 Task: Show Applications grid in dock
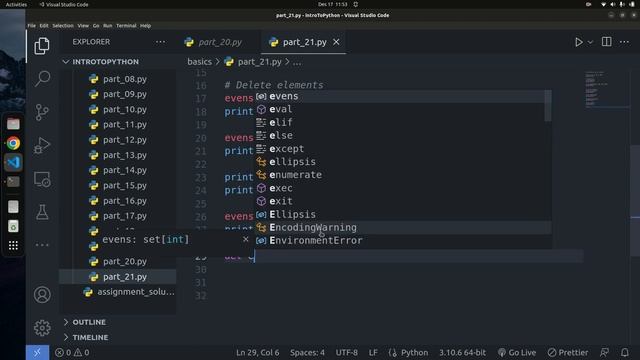click(13, 245)
